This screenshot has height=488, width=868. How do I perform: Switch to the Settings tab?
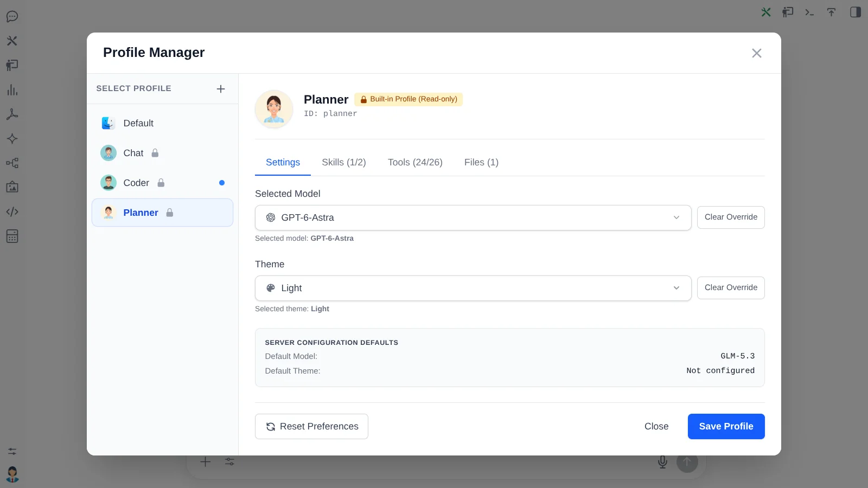coord(283,162)
